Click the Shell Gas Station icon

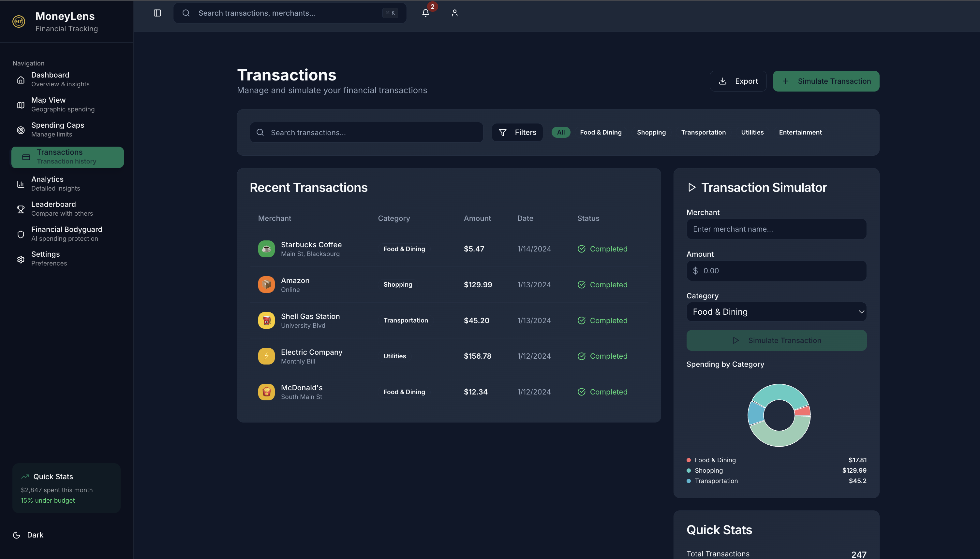click(266, 320)
